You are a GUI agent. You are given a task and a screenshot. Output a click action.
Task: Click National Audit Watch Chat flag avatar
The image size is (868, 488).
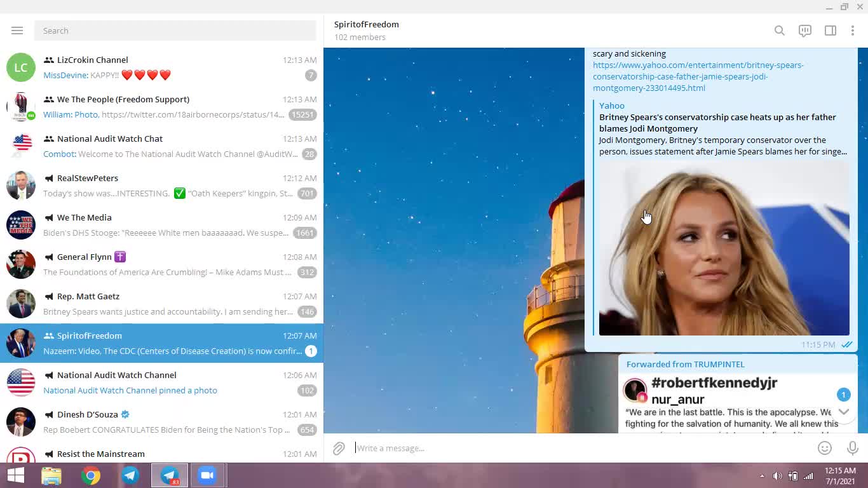[21, 146]
